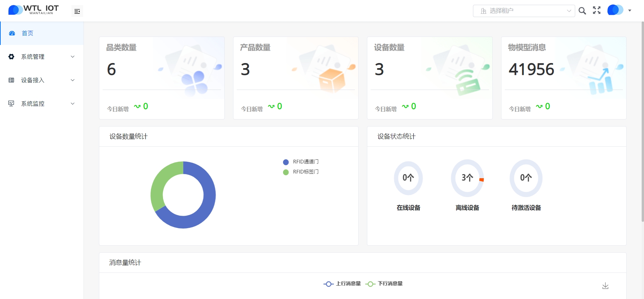Image resolution: width=644 pixels, height=299 pixels.
Task: Click the 待激活设备 0个 gauge
Action: 526,178
